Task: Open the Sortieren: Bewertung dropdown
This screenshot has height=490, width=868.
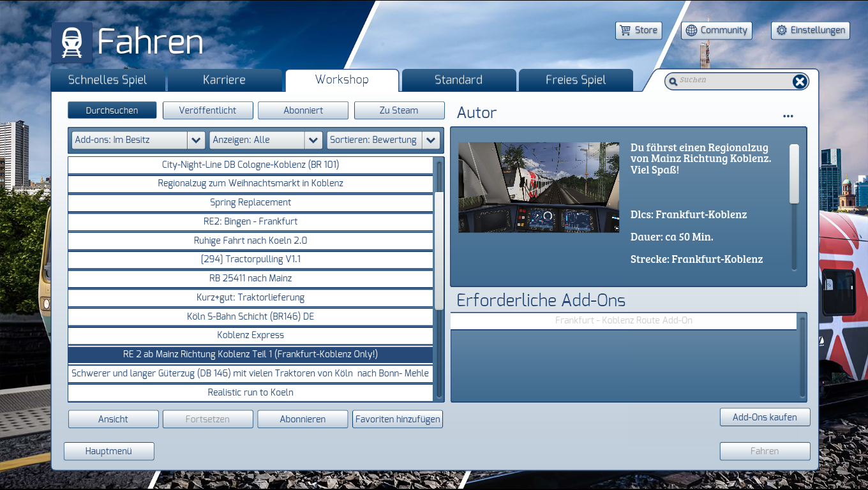Action: point(430,140)
